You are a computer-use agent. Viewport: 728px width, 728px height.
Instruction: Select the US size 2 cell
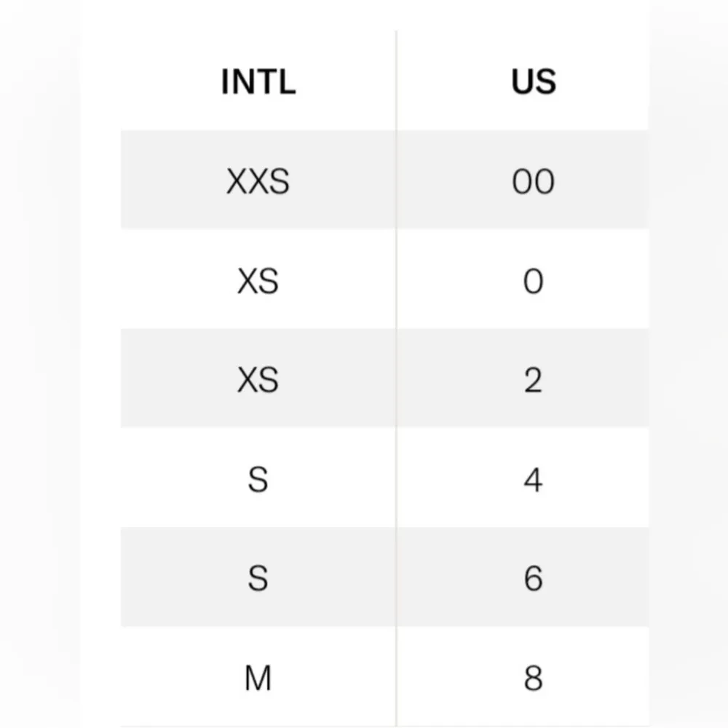click(533, 379)
